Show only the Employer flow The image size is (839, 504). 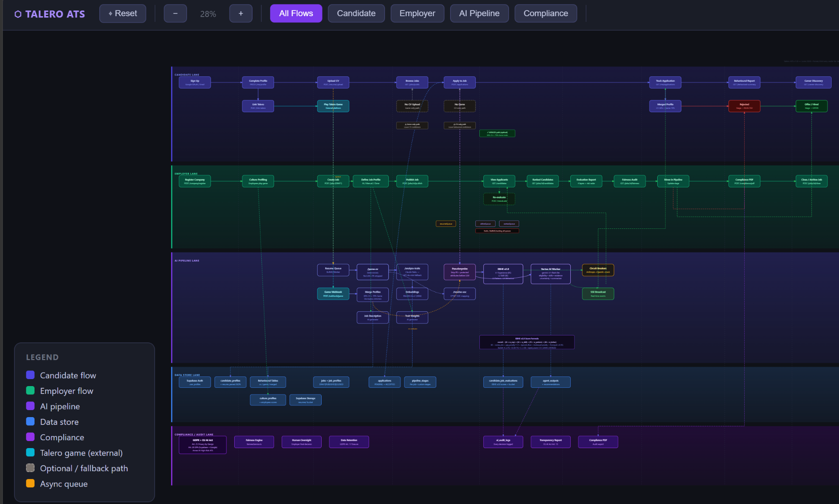[x=417, y=14]
